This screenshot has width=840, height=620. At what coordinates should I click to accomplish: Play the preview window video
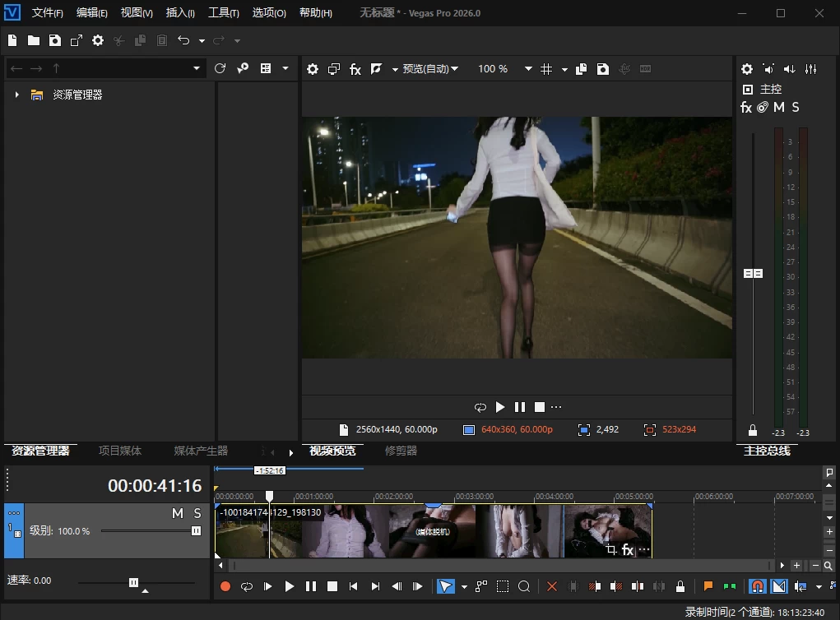coord(500,408)
